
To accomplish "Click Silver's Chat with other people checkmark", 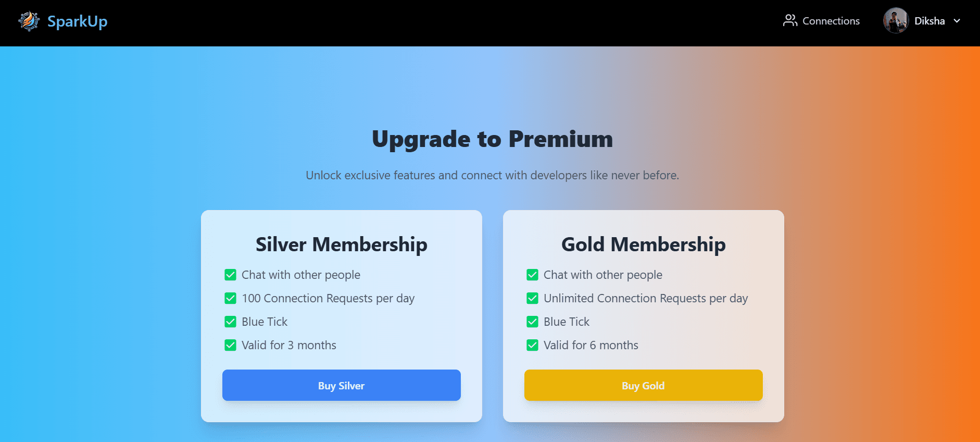I will pyautogui.click(x=230, y=275).
